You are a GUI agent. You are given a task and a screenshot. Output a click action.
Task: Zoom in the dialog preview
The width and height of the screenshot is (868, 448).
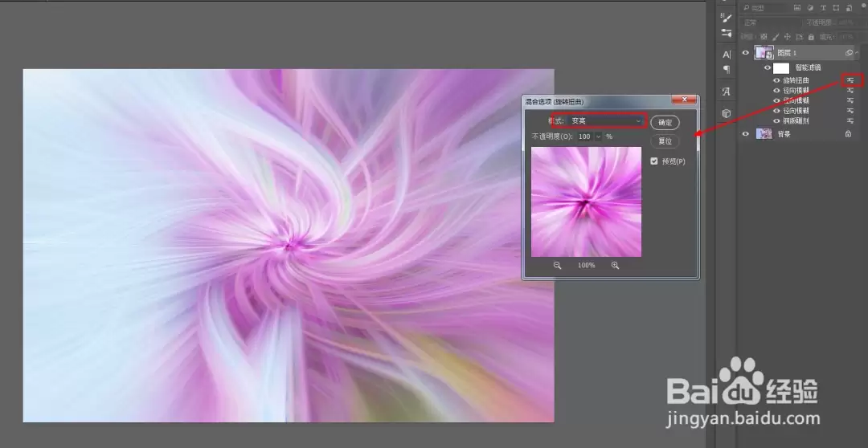click(x=615, y=266)
